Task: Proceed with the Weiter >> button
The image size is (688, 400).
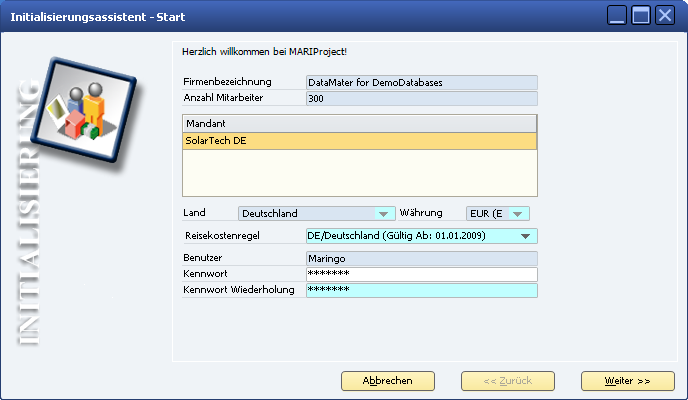Action: [627, 381]
